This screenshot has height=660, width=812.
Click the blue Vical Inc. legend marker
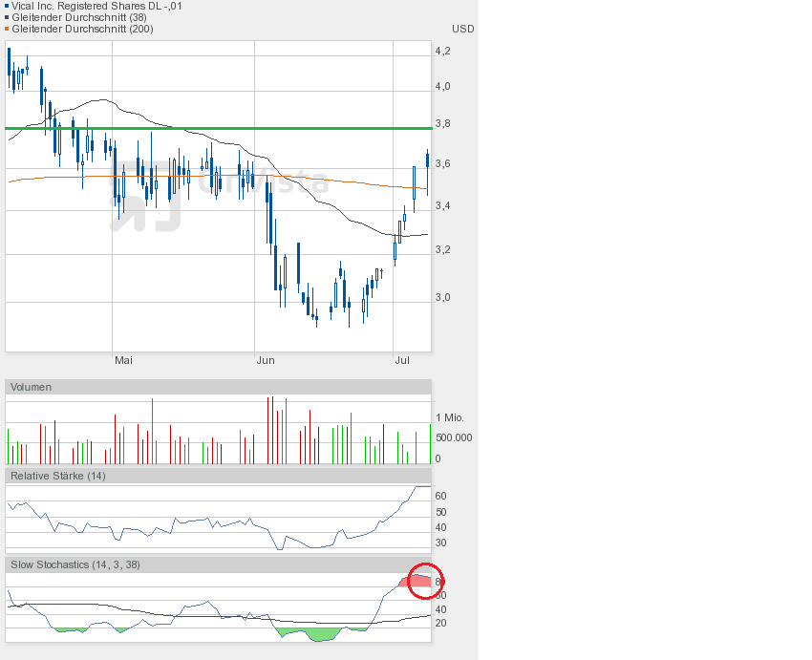pos(7,6)
